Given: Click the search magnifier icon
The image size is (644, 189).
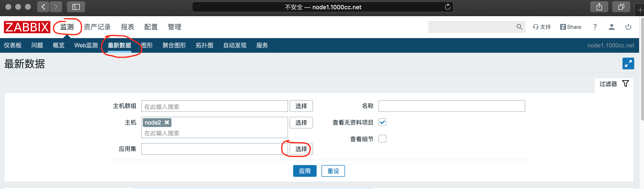Looking at the screenshot, I should pos(519,27).
